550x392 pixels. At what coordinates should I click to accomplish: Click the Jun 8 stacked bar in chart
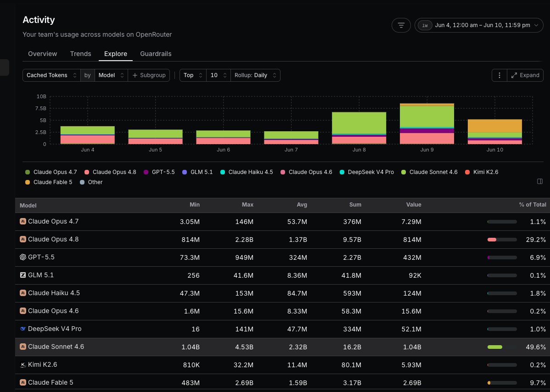[359, 128]
